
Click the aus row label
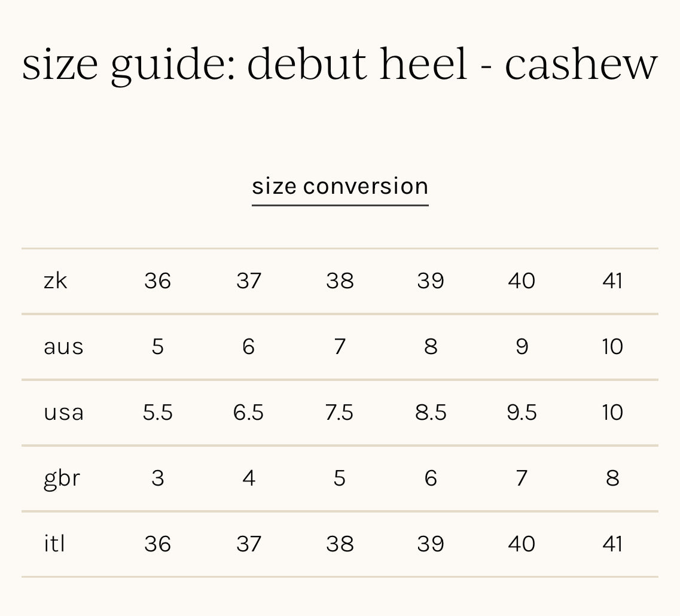click(x=63, y=346)
